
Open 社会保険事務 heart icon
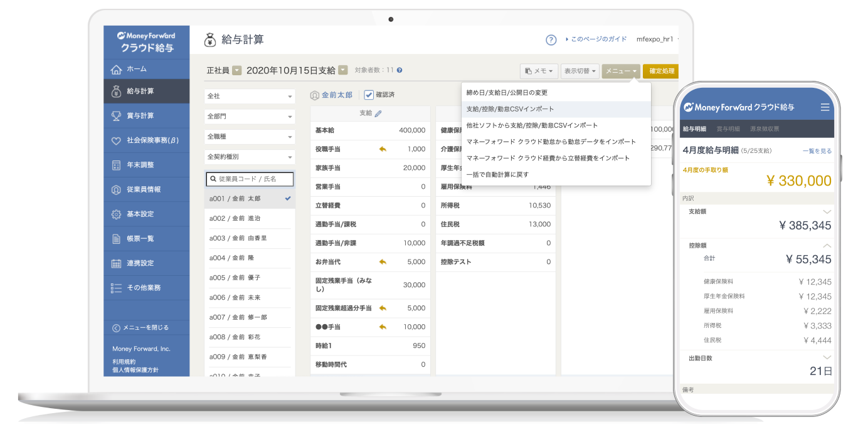point(116,141)
